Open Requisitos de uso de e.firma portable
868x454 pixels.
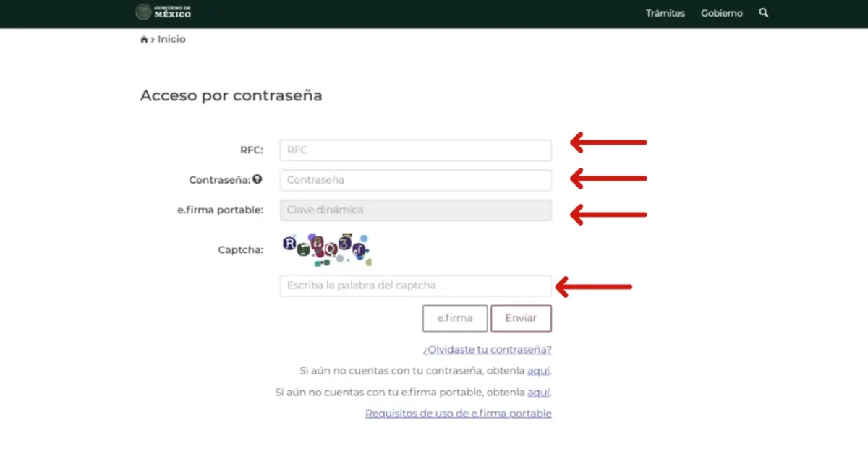pos(458,414)
